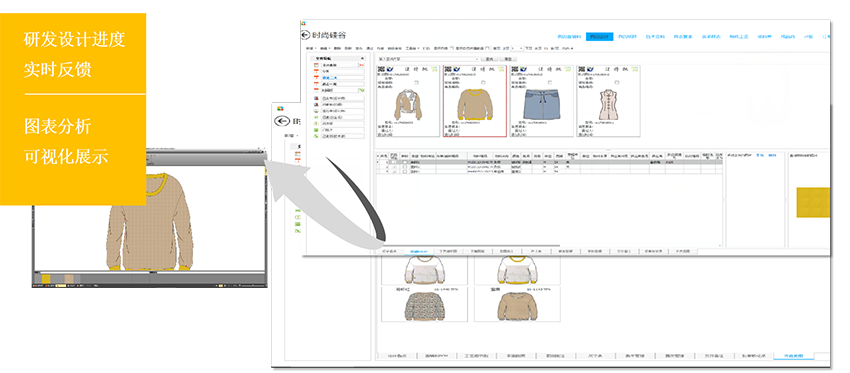850x373 pixels.
Task: Tick the checkbox on the denim skirt card
Action: (550, 82)
